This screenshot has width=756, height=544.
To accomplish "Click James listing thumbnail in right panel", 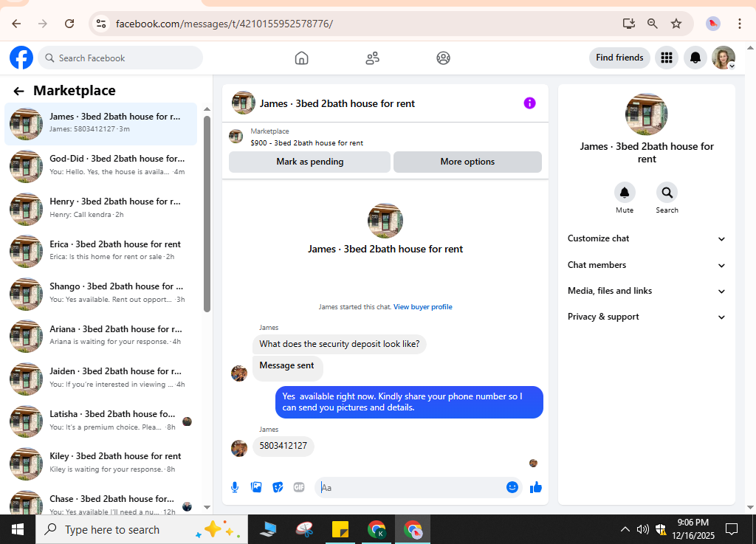I will 646,114.
